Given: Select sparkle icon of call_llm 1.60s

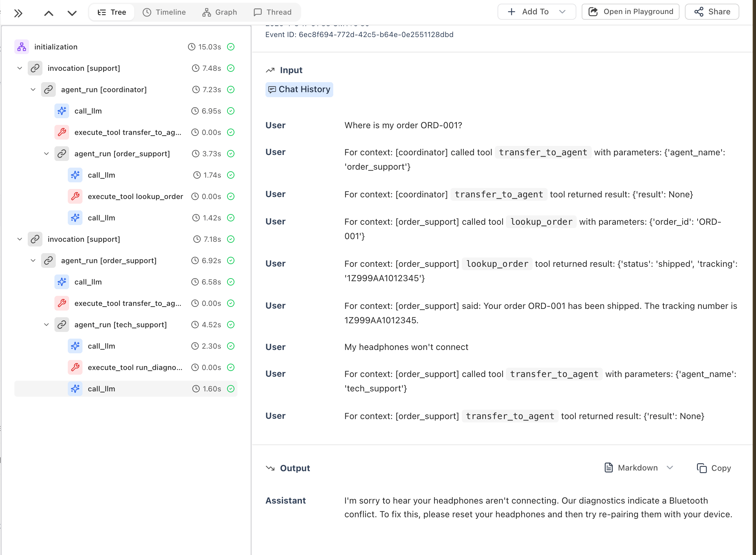Looking at the screenshot, I should coord(75,389).
